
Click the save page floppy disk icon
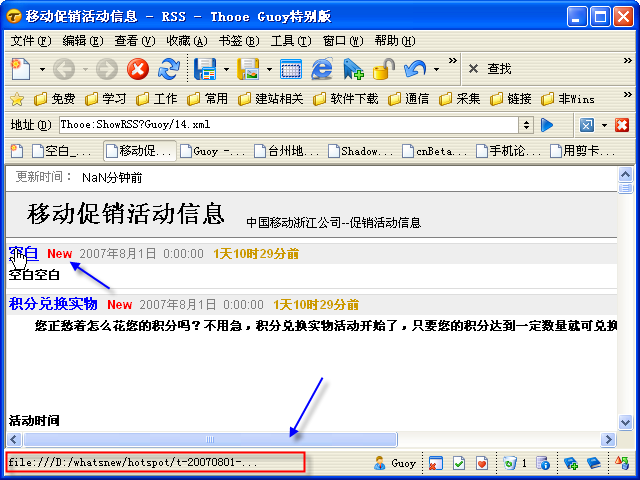pos(204,69)
